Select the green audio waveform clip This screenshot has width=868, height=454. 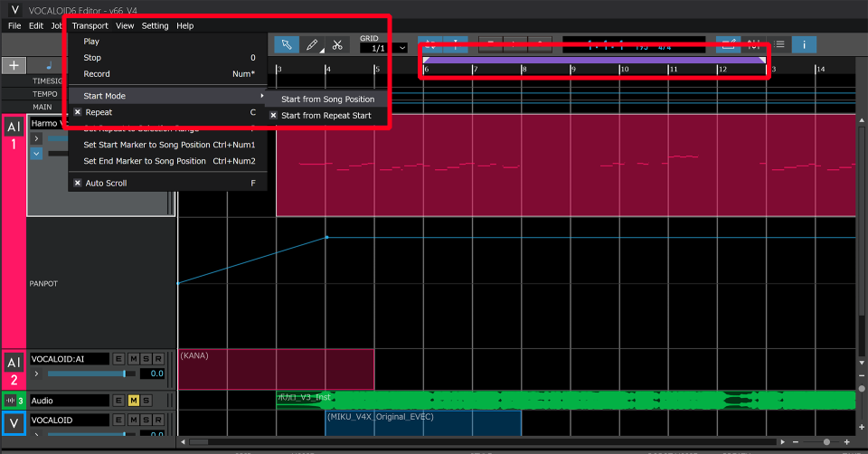pyautogui.click(x=566, y=400)
